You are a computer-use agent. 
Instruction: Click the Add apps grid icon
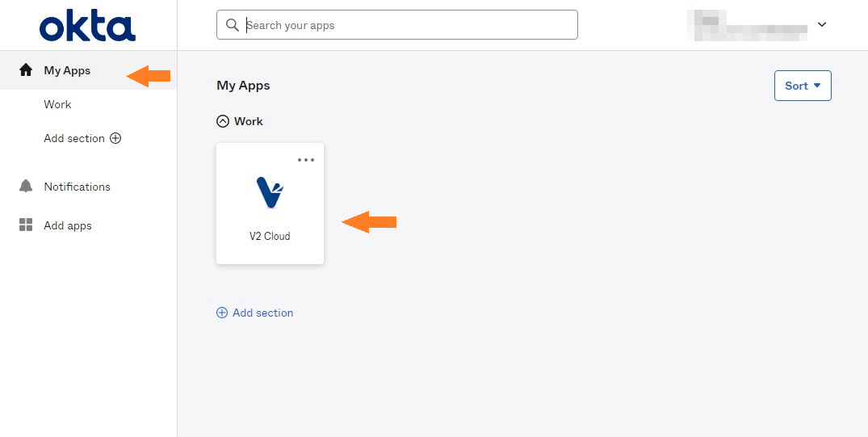coord(26,225)
